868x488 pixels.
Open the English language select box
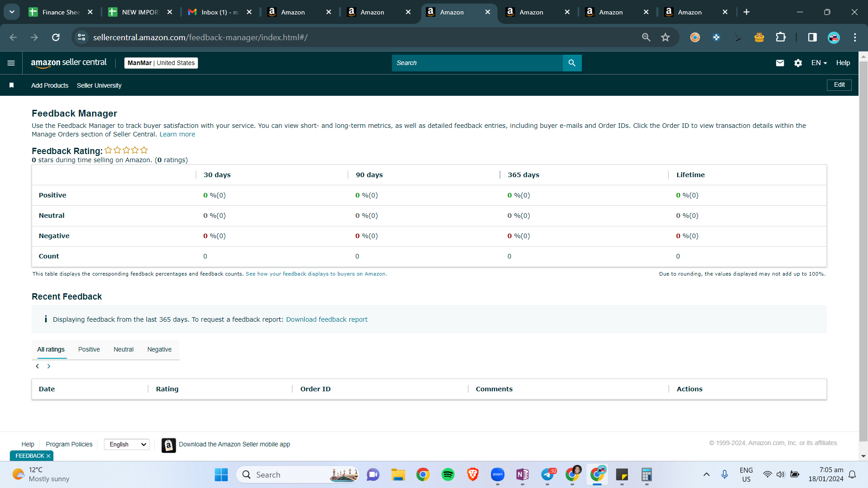coord(127,444)
